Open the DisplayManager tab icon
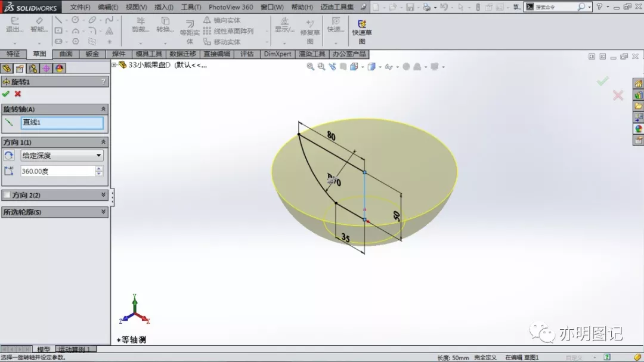Screen dimensions: 644x362 click(60, 69)
